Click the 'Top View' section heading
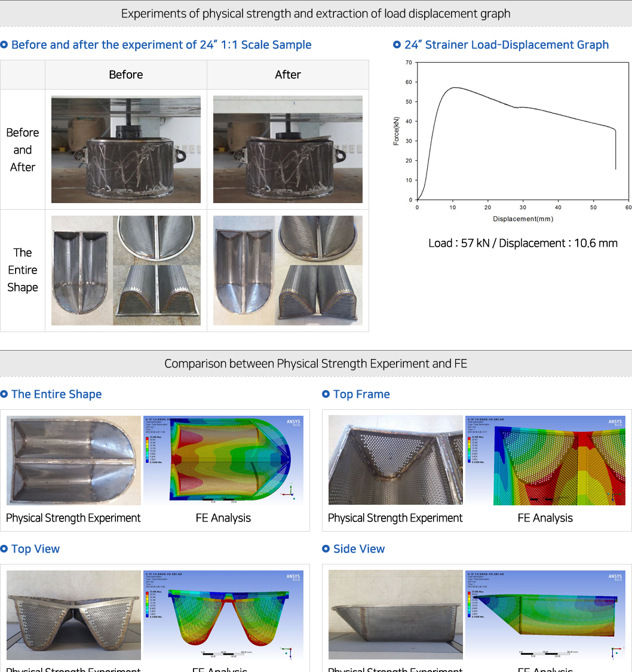 tap(36, 549)
